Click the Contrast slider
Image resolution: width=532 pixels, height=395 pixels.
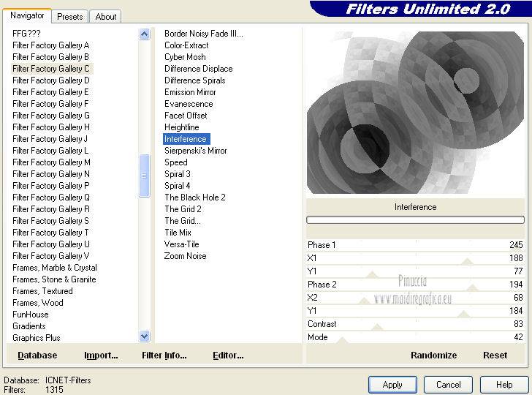pos(415,324)
